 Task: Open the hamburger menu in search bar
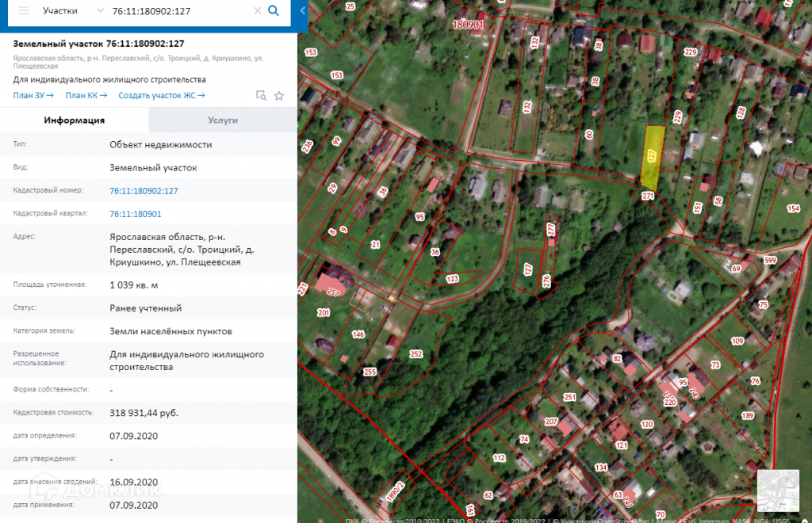point(24,11)
